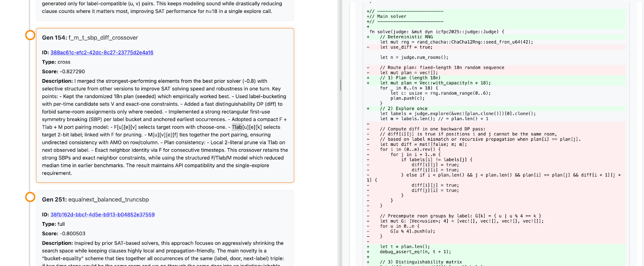The width and height of the screenshot is (644, 266).
Task: Click the added debug_assert_eq! diff line
Action: [415, 252]
